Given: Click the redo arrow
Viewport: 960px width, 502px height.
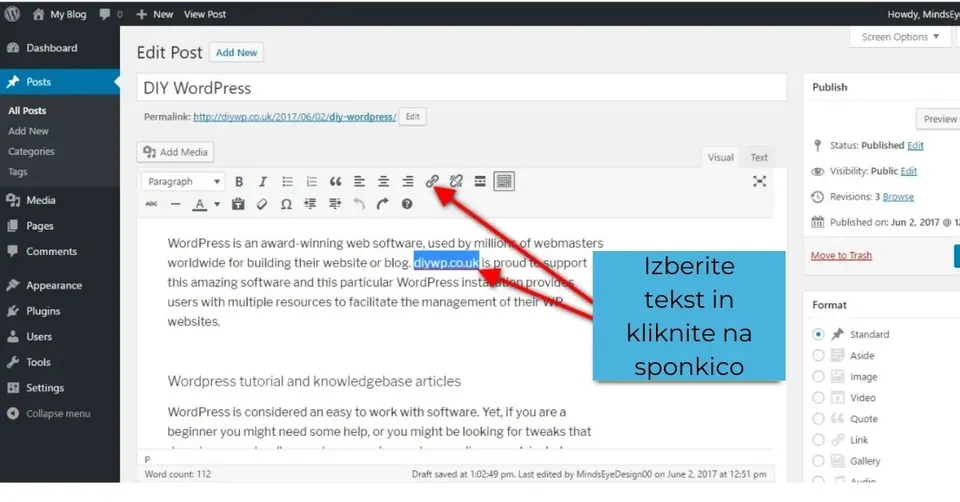Looking at the screenshot, I should coord(383,204).
